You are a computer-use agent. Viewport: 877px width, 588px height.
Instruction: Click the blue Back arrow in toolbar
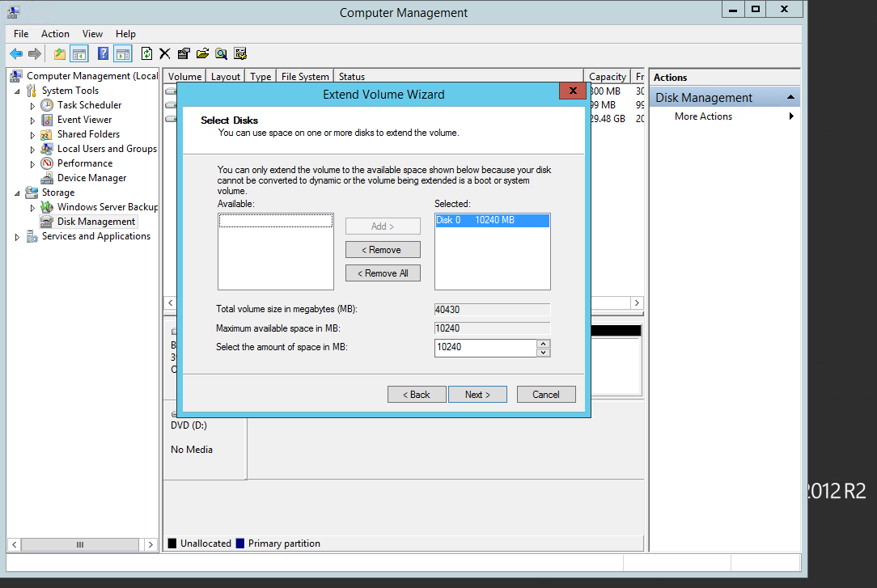click(x=16, y=53)
